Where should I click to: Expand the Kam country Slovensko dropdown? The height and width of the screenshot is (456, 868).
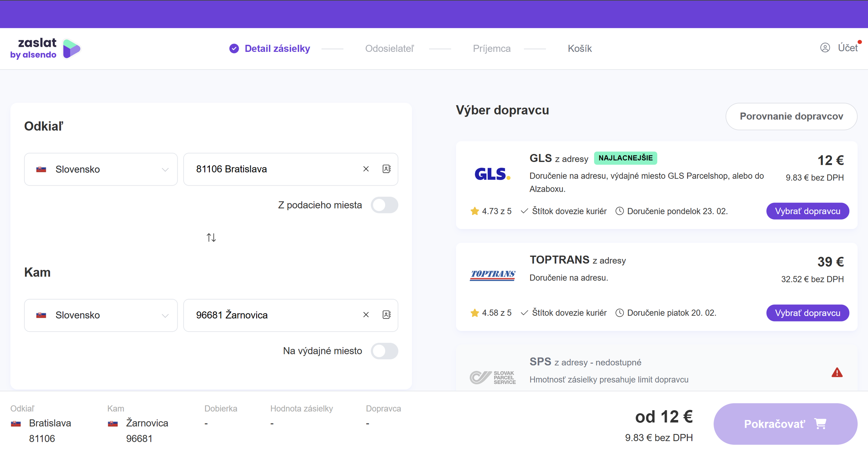coord(101,315)
